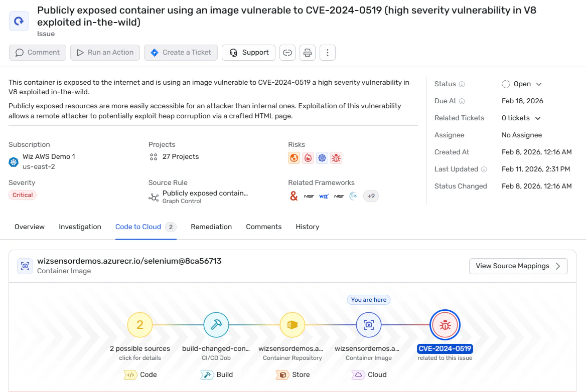This screenshot has width=586, height=392.
Task: Click the Critical severity badge
Action: click(23, 195)
